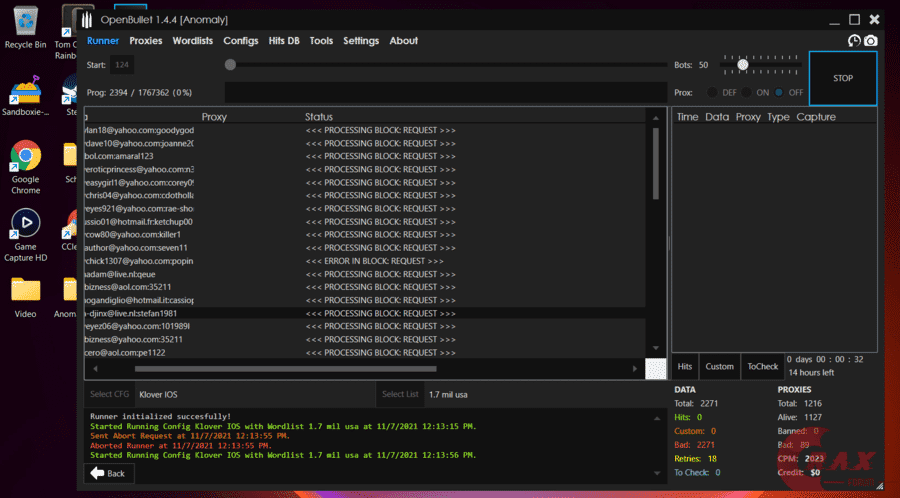Click the camera screenshot icon

(x=871, y=41)
